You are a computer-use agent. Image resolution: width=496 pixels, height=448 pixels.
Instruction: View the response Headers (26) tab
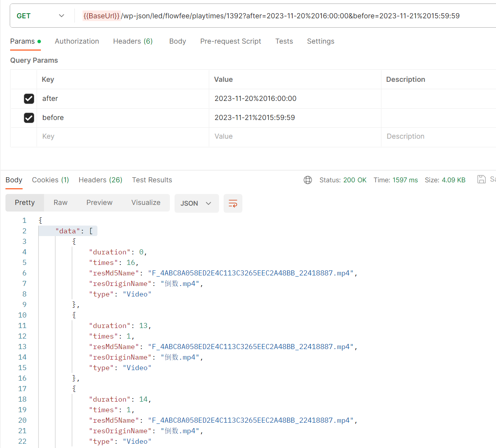tap(101, 180)
